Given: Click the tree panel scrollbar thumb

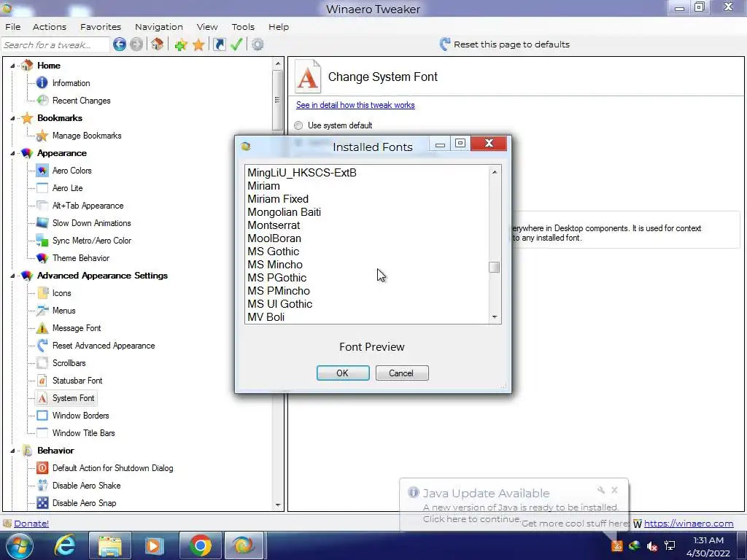Looking at the screenshot, I should pyautogui.click(x=278, y=100).
